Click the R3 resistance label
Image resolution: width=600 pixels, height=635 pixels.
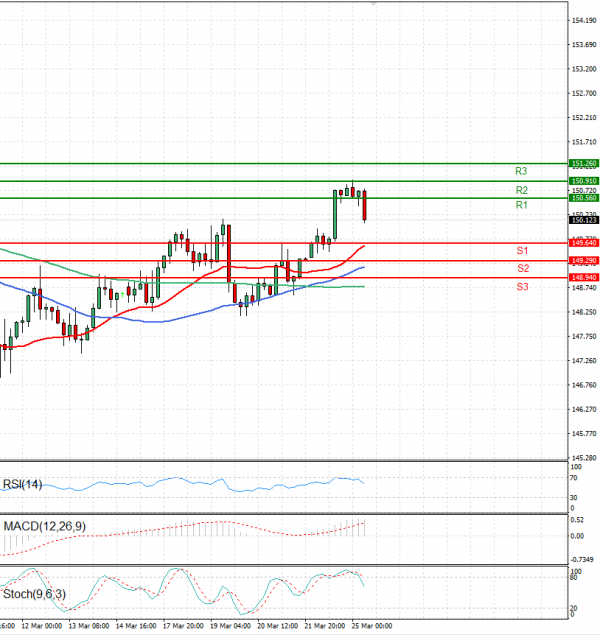521,171
